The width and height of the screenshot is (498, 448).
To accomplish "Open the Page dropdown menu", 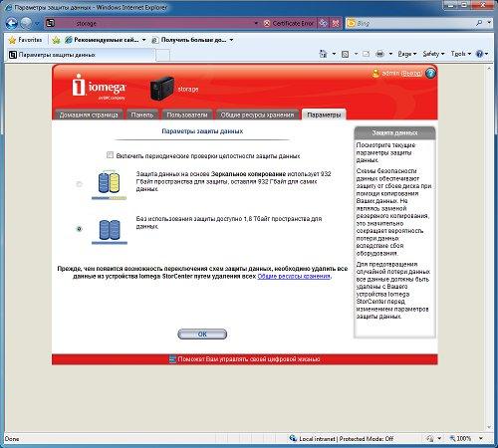I will 406,54.
